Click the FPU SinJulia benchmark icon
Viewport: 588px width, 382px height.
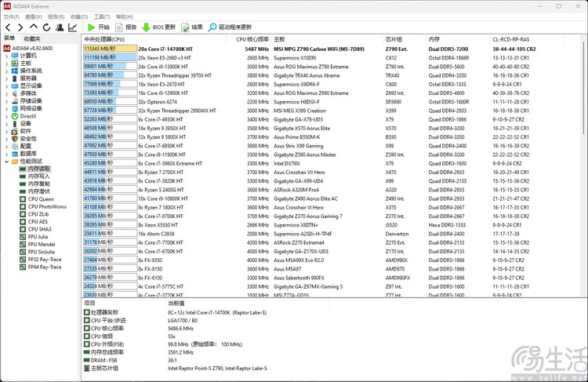tap(23, 252)
